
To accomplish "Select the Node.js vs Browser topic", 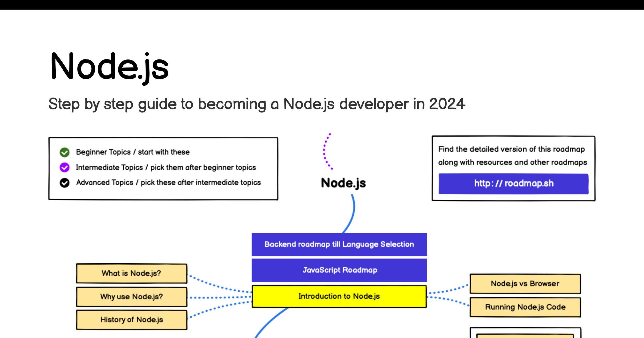I will (525, 284).
